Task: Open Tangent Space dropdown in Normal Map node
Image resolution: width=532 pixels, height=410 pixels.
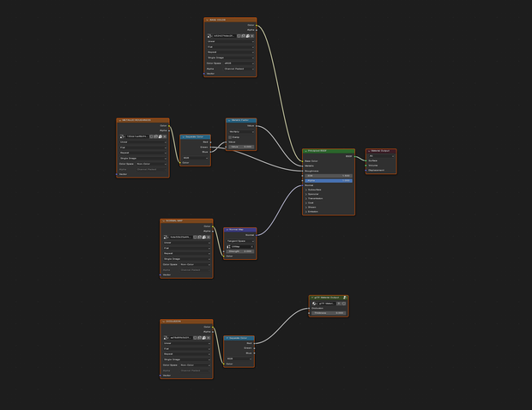Action: tap(240, 241)
